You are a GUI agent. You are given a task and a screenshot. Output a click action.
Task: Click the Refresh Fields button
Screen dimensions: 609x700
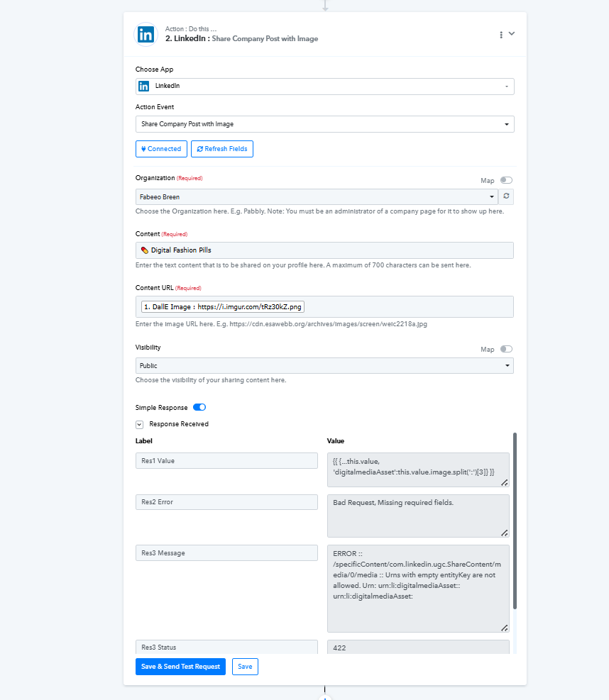coord(222,149)
